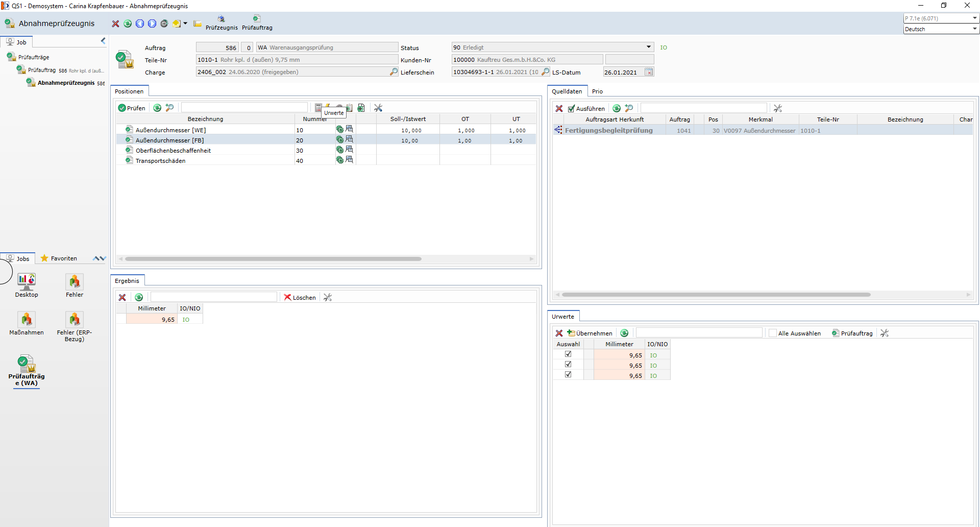Open the Desktop job shortcut
This screenshot has height=527, width=980.
click(x=27, y=285)
